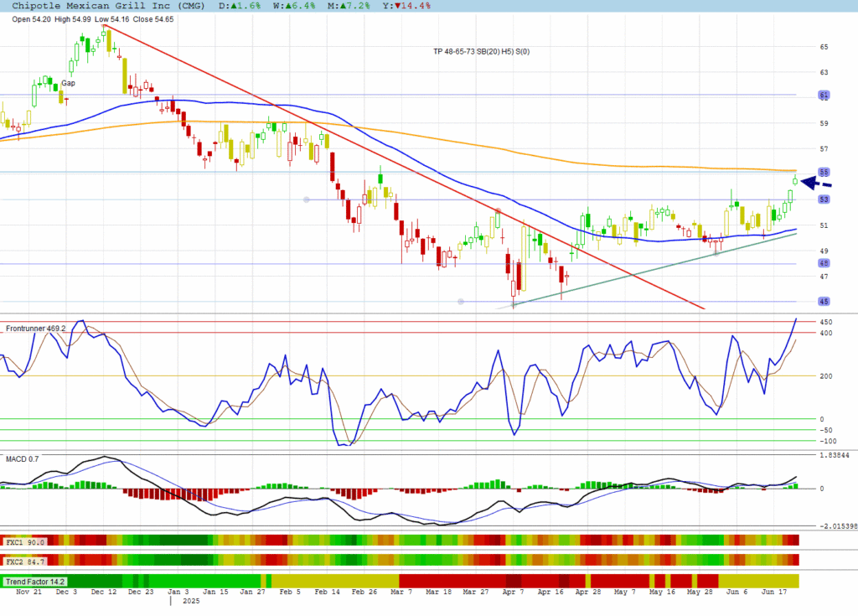Viewport: 858px width, 616px height.
Task: Select the Jan 27 date label
Action: 253,592
